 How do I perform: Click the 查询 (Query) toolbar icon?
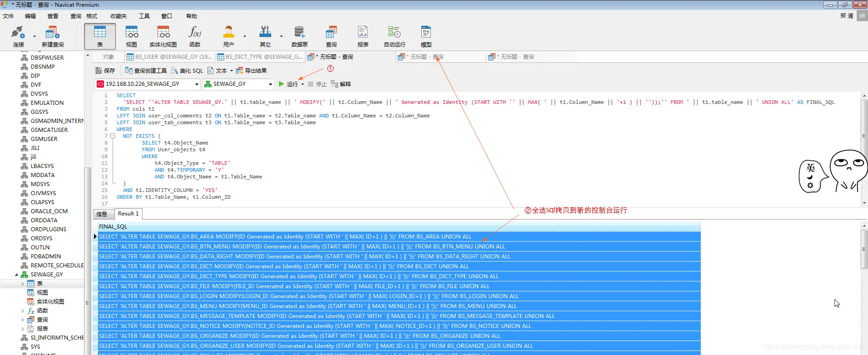331,36
